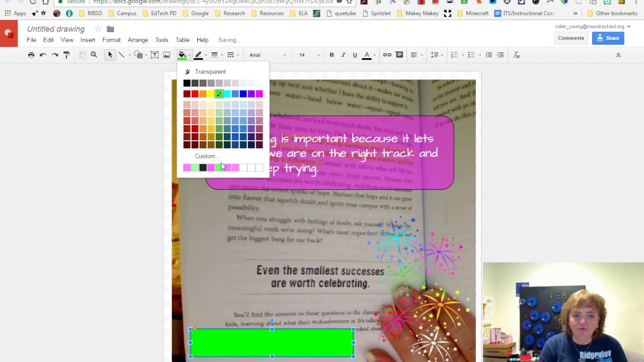644x362 pixels.
Task: Open the Line color pencil icon
Action: point(198,55)
